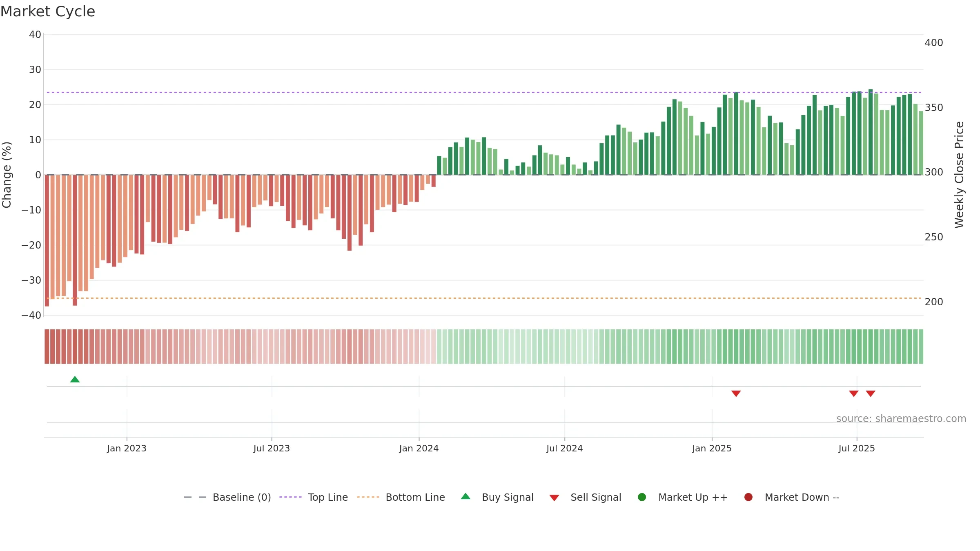Click the −20 tick on Change axis
This screenshot has width=980, height=551.
pos(31,245)
